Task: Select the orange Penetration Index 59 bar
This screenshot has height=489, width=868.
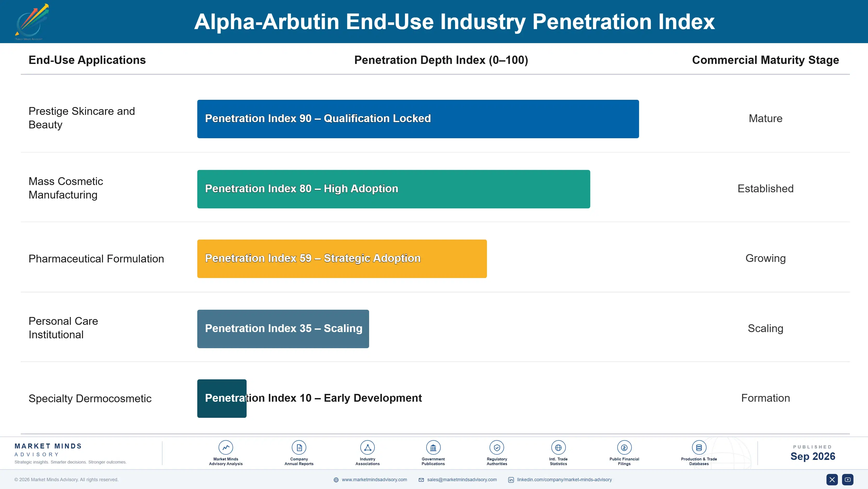Action: [342, 259]
